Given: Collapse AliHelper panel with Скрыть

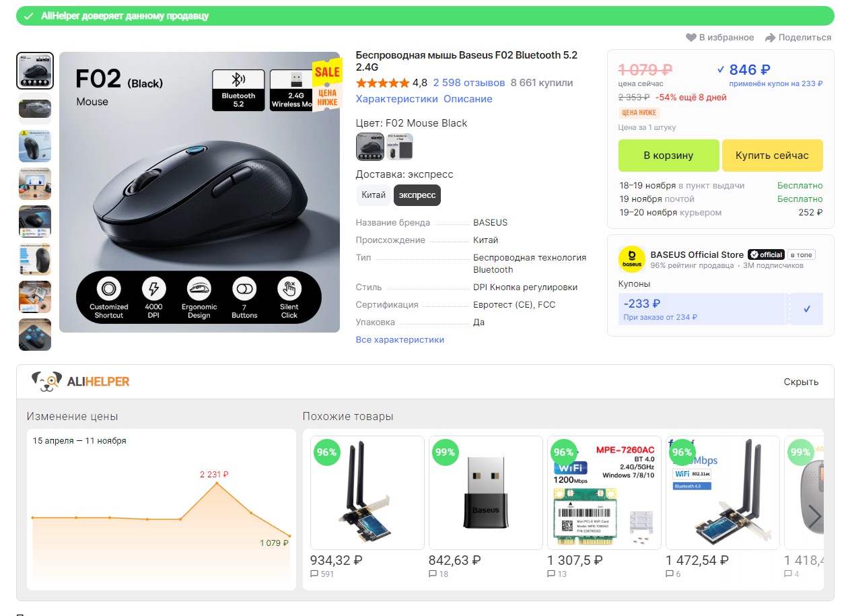Looking at the screenshot, I should (x=801, y=382).
